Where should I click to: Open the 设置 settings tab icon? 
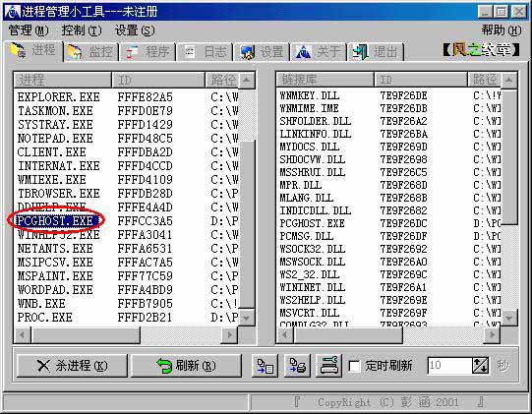[x=248, y=52]
